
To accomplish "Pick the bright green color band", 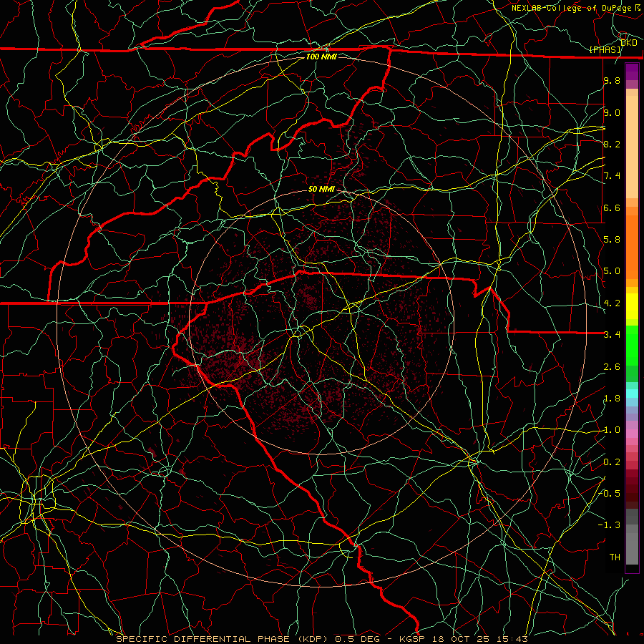I will (x=632, y=345).
